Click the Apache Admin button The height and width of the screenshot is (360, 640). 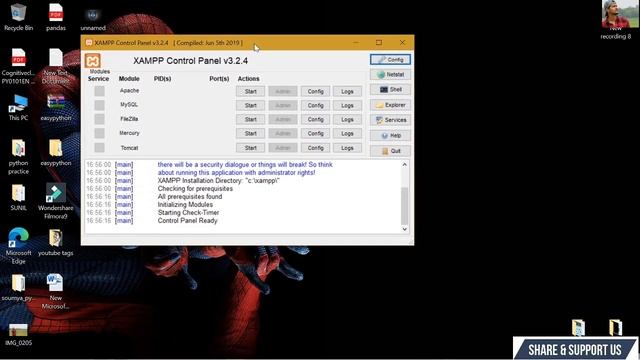click(x=283, y=91)
